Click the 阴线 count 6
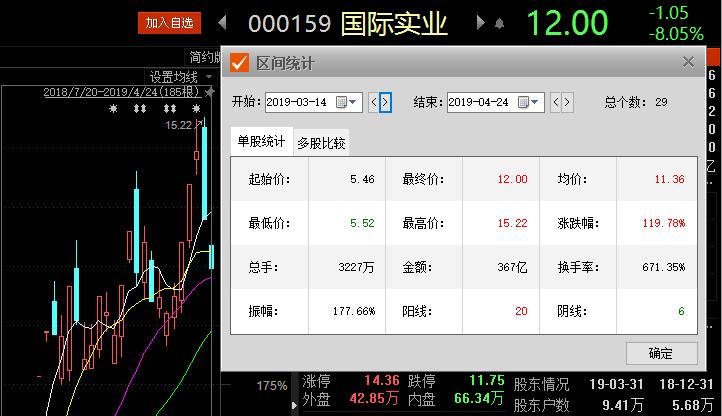Image resolution: width=722 pixels, height=416 pixels. tap(681, 311)
